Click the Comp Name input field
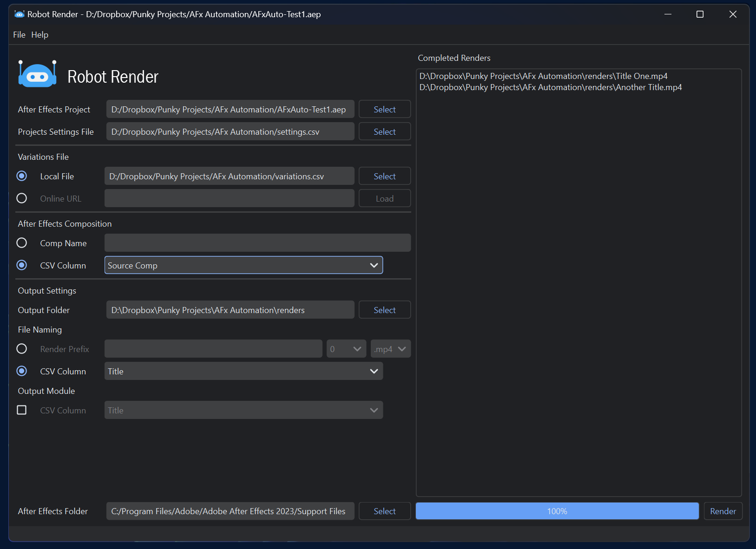The width and height of the screenshot is (756, 549). [x=257, y=243]
